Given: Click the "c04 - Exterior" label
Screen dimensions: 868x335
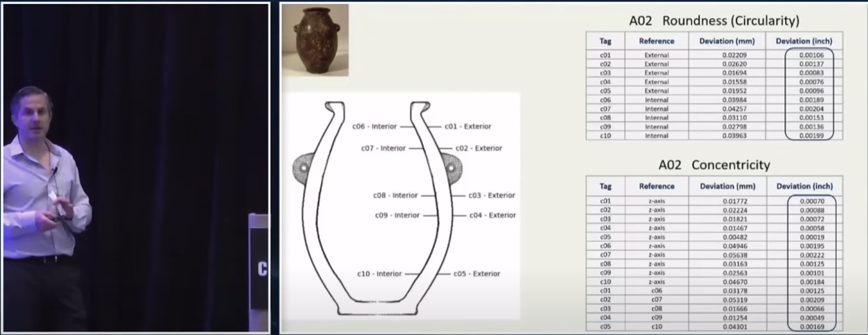Looking at the screenshot, I should tap(492, 215).
